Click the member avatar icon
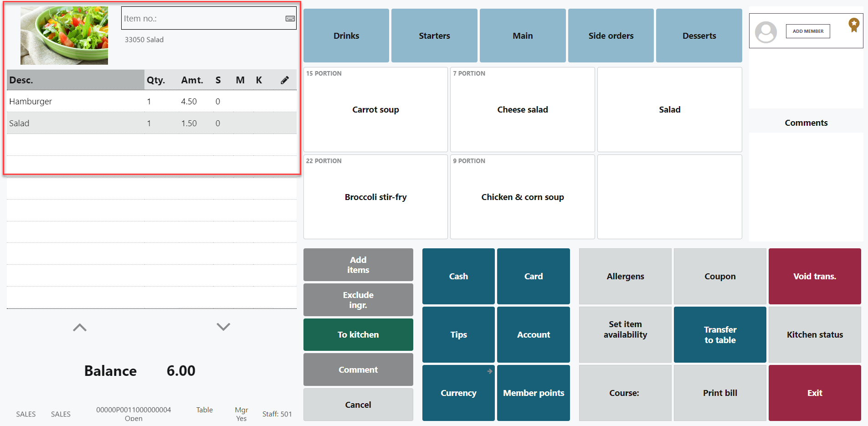This screenshot has width=868, height=426. [x=766, y=32]
